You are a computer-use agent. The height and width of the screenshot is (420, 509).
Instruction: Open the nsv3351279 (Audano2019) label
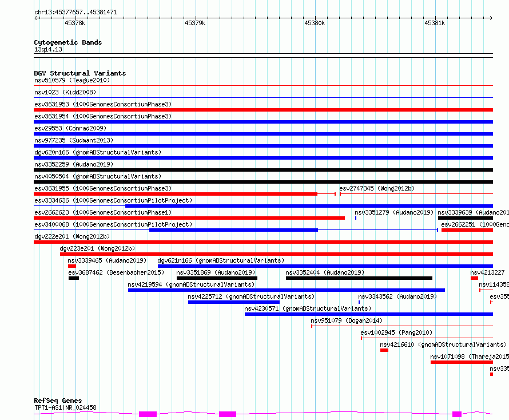[394, 212]
